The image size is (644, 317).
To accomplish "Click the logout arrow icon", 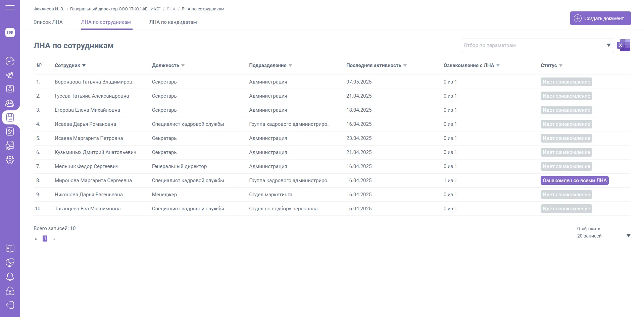I will [x=10, y=305].
